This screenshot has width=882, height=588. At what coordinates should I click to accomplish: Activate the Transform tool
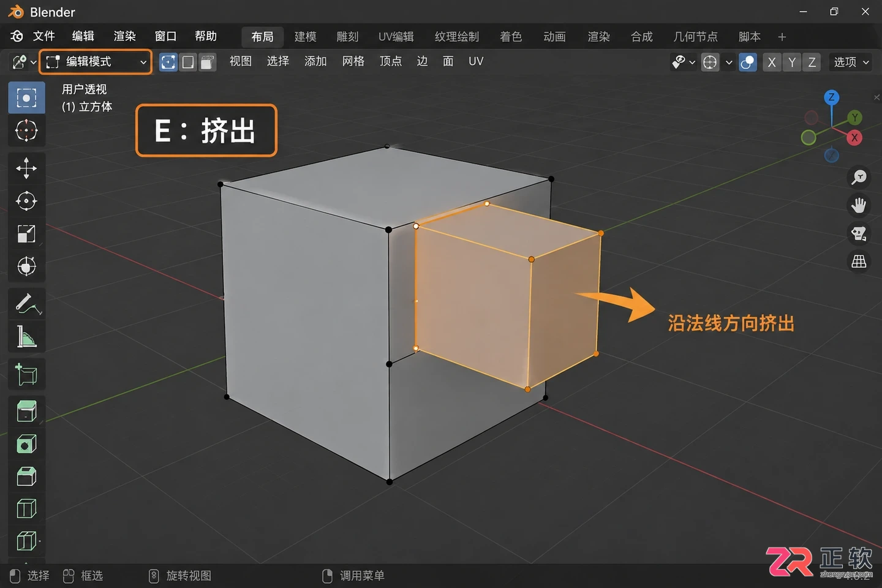pos(26,266)
